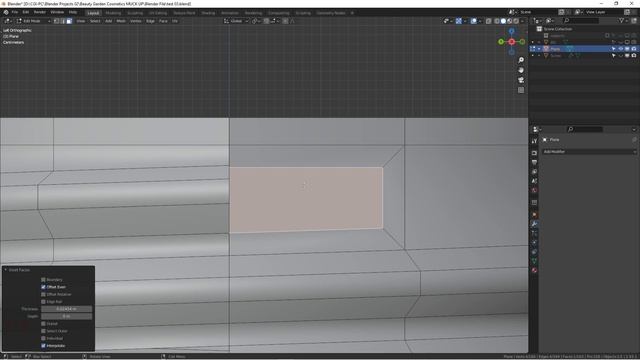
Task: Open Modifier properties wrench tab
Action: 534,224
